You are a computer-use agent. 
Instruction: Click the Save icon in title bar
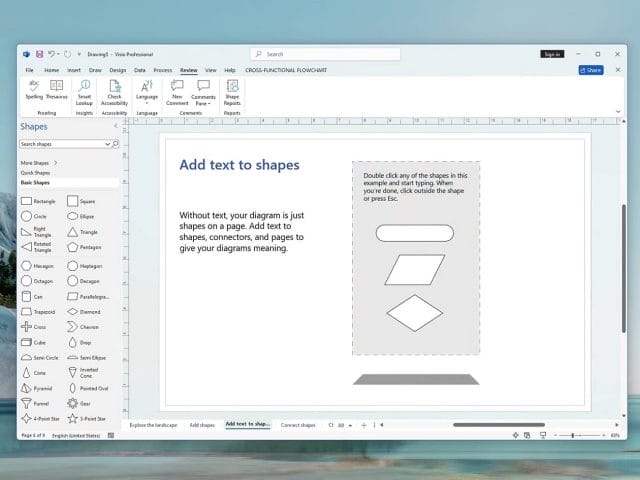[39, 54]
